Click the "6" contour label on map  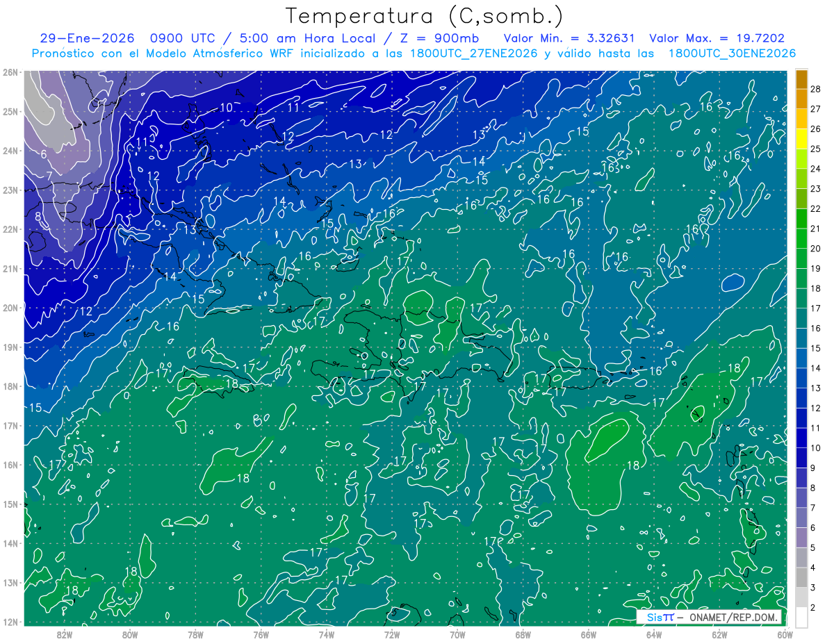[x=44, y=154]
